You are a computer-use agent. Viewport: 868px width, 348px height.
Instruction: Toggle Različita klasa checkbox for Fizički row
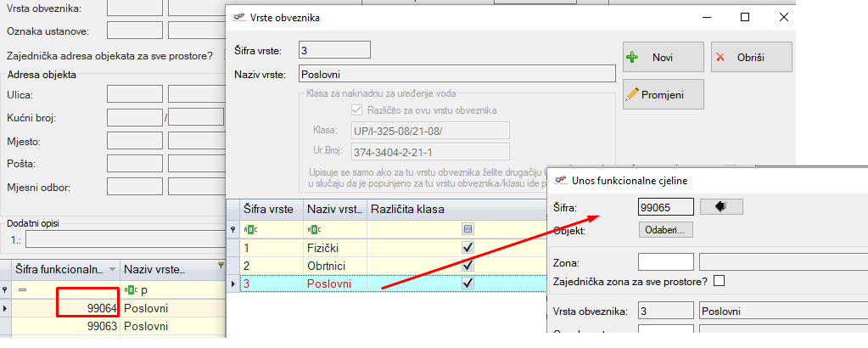tap(467, 248)
